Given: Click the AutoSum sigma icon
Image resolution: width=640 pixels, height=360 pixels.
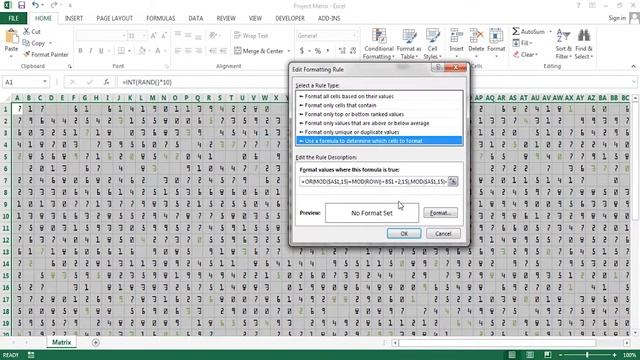Looking at the screenshot, I should pyautogui.click(x=516, y=31).
